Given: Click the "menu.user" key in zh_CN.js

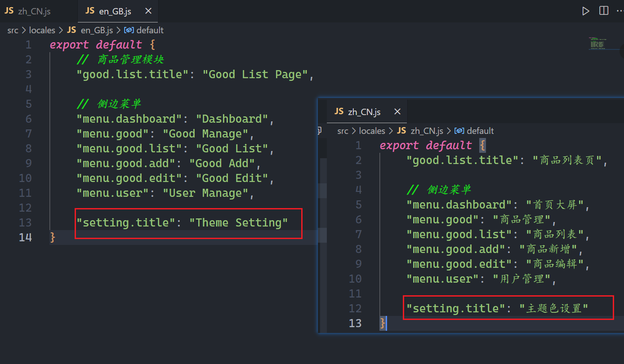Looking at the screenshot, I should [x=443, y=279].
